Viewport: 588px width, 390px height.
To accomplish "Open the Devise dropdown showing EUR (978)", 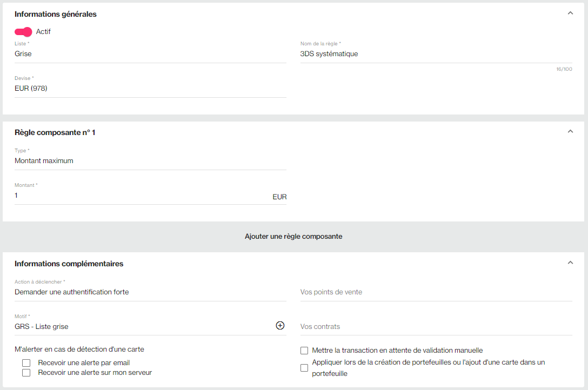I will click(x=150, y=89).
